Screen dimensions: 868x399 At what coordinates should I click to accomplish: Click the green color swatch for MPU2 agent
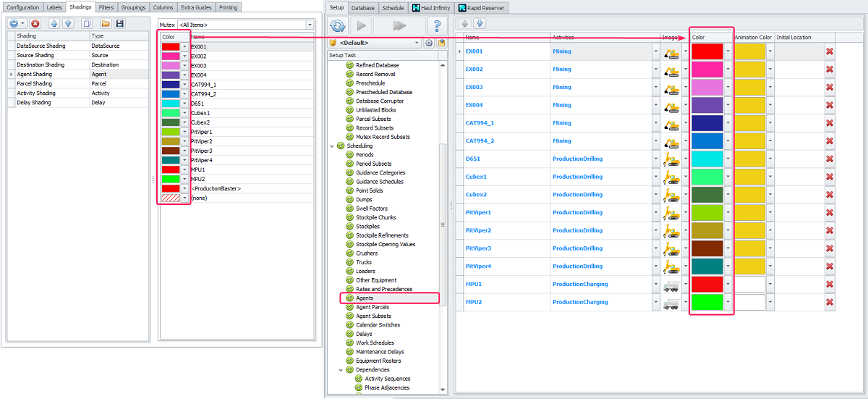click(x=707, y=302)
